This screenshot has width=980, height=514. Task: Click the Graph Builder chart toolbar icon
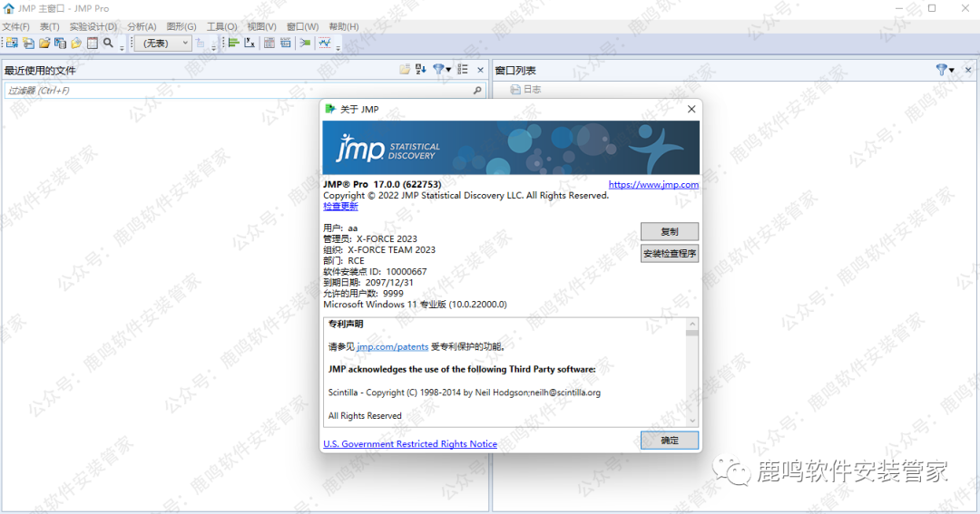[324, 43]
